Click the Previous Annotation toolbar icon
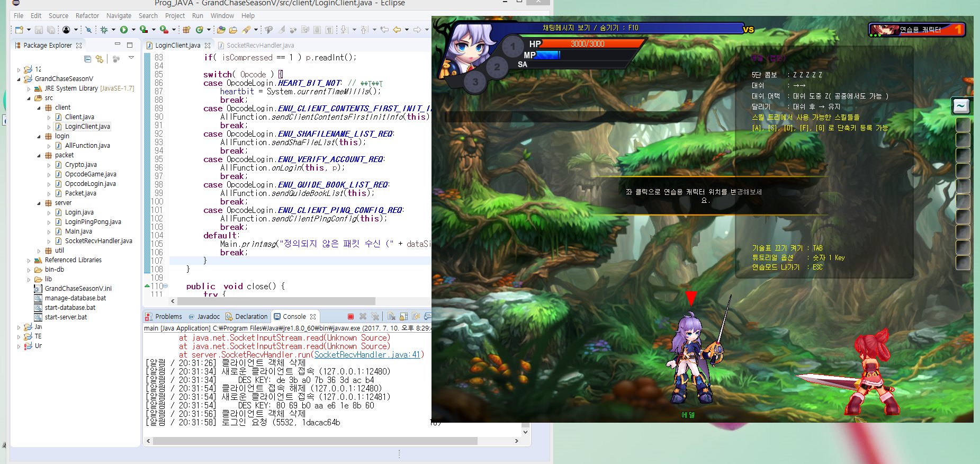The width and height of the screenshot is (980, 464). point(365,30)
